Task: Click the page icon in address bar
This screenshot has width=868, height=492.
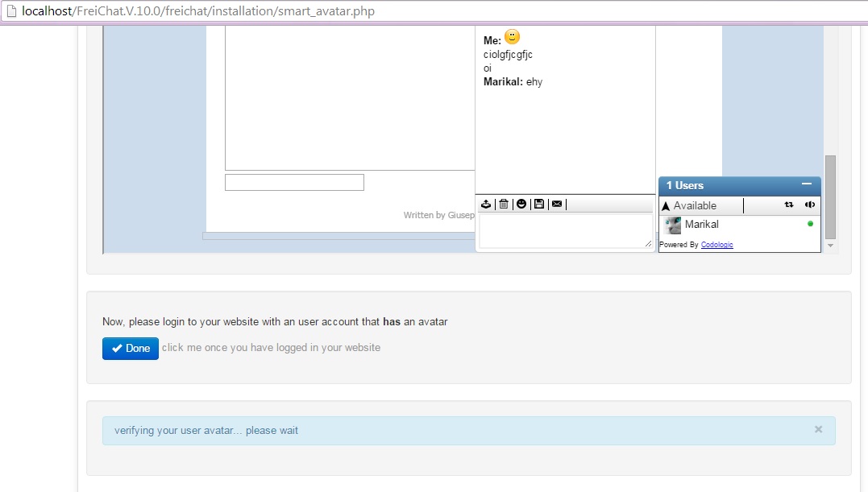Action: 11,11
